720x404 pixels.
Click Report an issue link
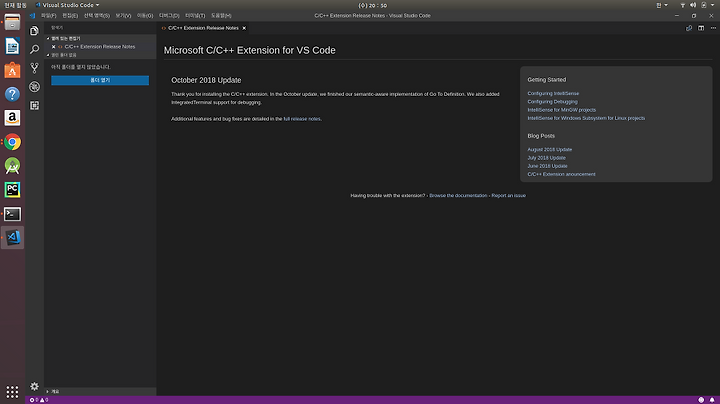click(x=508, y=196)
